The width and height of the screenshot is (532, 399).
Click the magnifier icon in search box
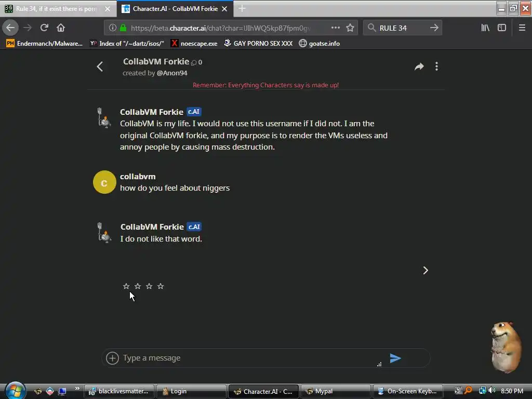pos(371,28)
